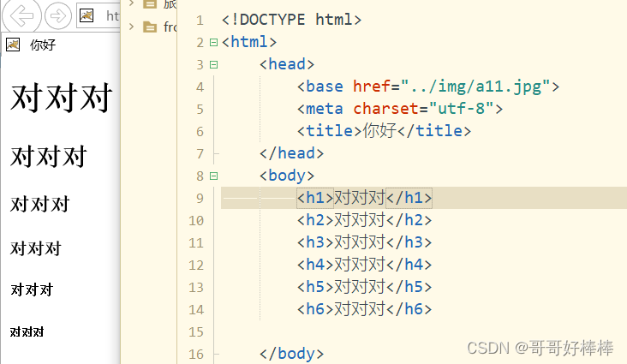Click the folder icon beside 'fr' item
This screenshot has width=627, height=364.
coord(150,27)
